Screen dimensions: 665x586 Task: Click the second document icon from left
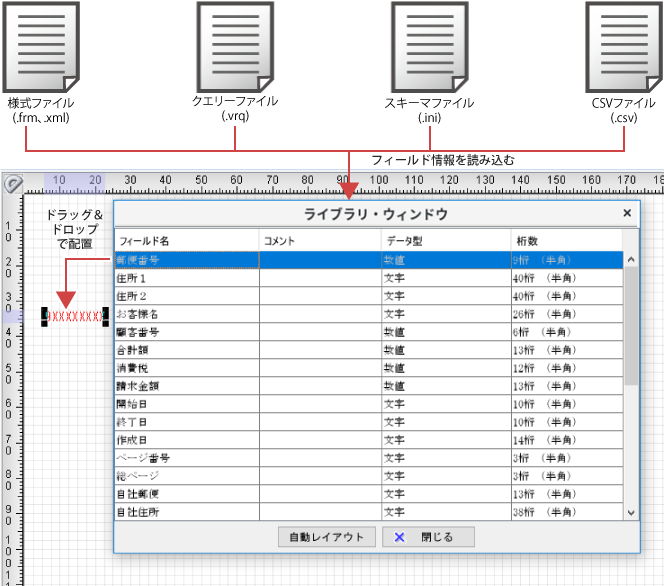pos(234,47)
